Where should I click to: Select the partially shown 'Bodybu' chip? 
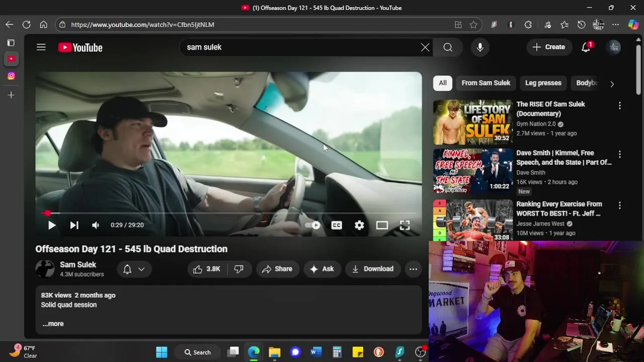click(587, 83)
